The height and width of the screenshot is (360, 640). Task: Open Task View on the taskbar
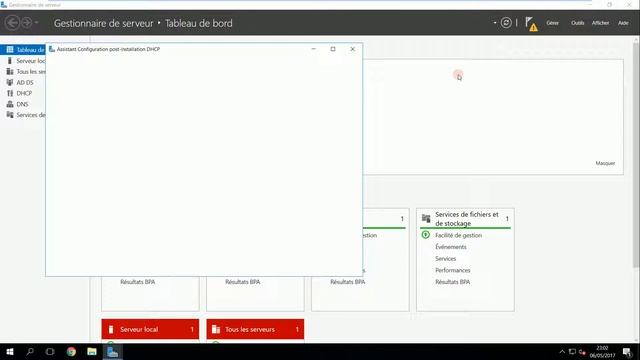(50, 351)
